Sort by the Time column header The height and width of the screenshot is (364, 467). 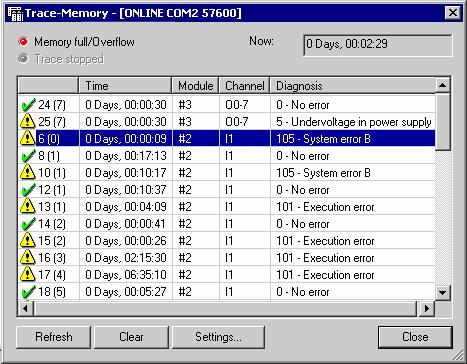(x=125, y=86)
